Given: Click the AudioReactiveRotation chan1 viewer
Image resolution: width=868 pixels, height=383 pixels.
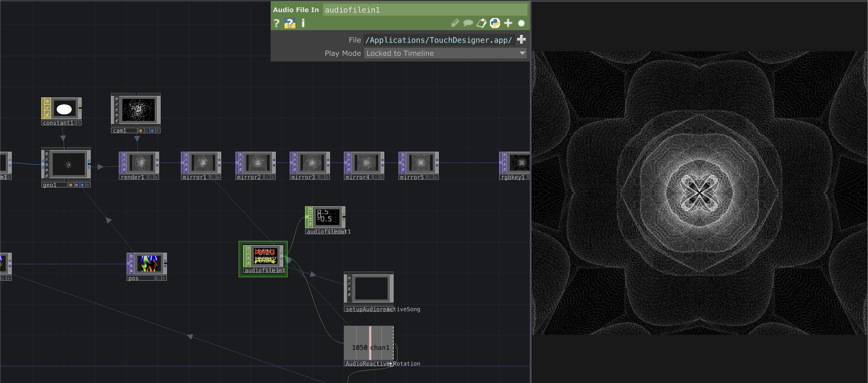Looking at the screenshot, I should 369,343.
